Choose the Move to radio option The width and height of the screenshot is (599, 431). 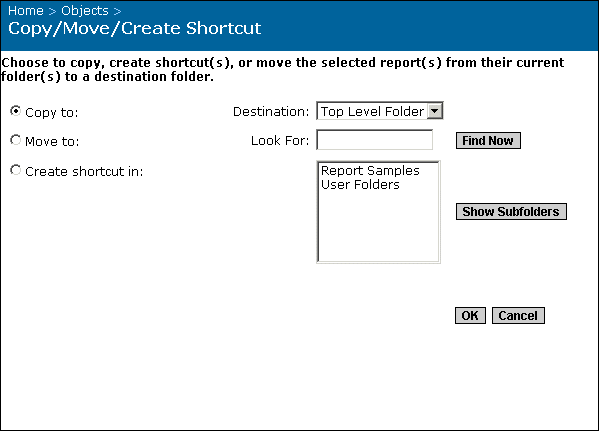[16, 140]
